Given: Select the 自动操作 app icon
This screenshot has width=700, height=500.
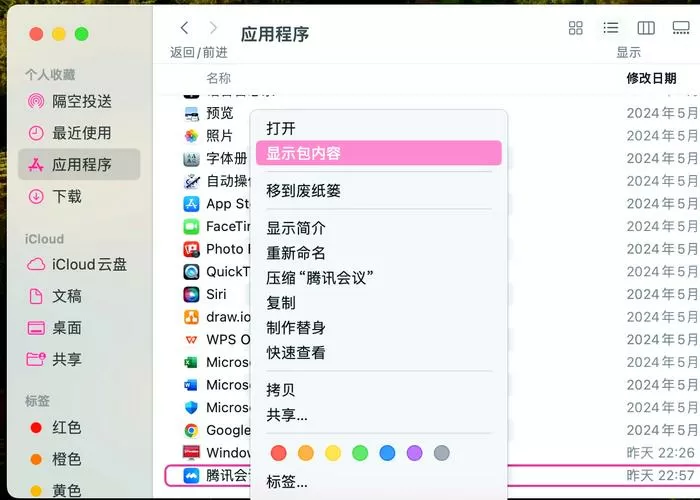Looking at the screenshot, I should point(192,181).
